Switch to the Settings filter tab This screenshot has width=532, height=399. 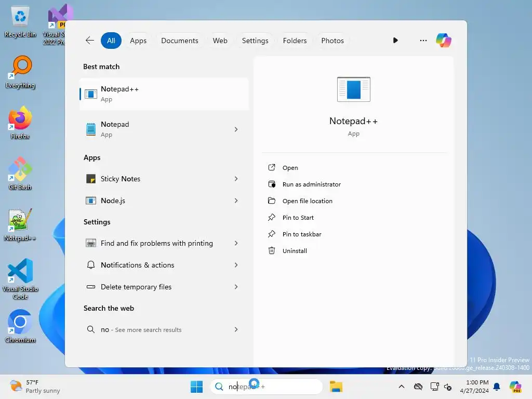[255, 41]
